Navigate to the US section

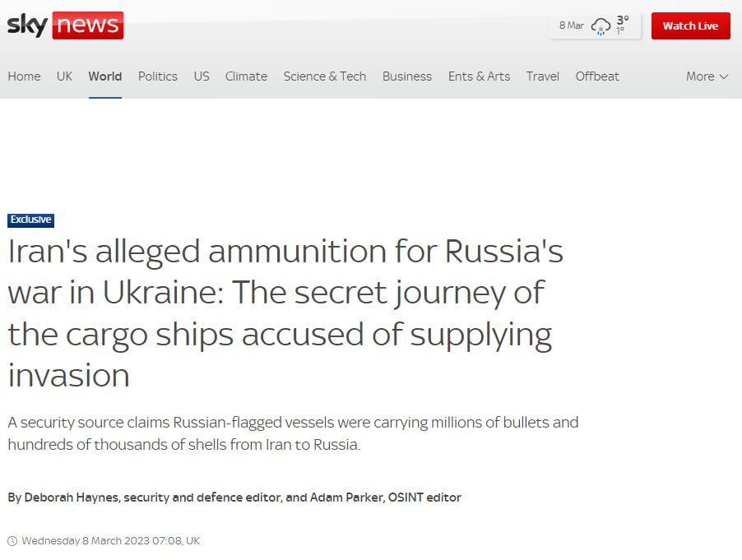[x=202, y=76]
